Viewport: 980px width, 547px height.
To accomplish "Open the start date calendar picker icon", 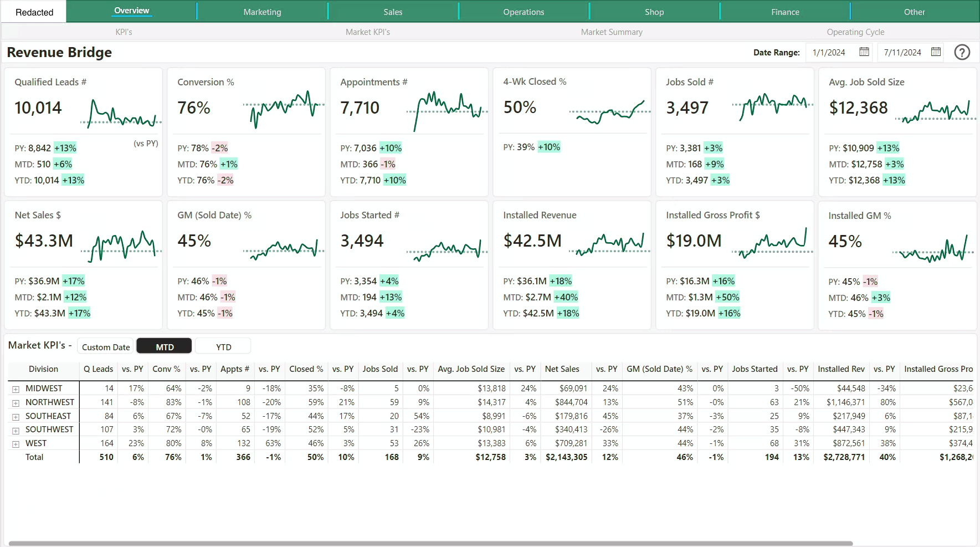I will (x=864, y=52).
